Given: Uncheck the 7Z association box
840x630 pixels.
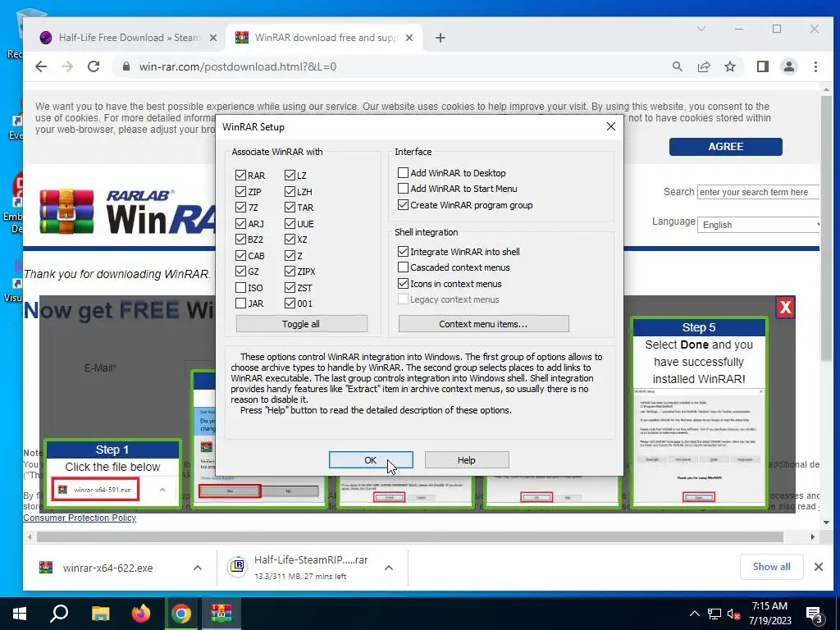Looking at the screenshot, I should 240,208.
